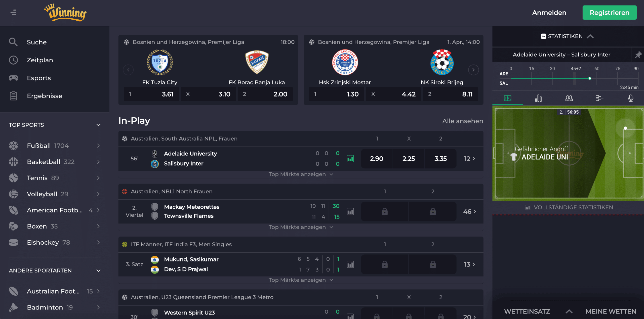Click the Registrieren button

tap(610, 13)
